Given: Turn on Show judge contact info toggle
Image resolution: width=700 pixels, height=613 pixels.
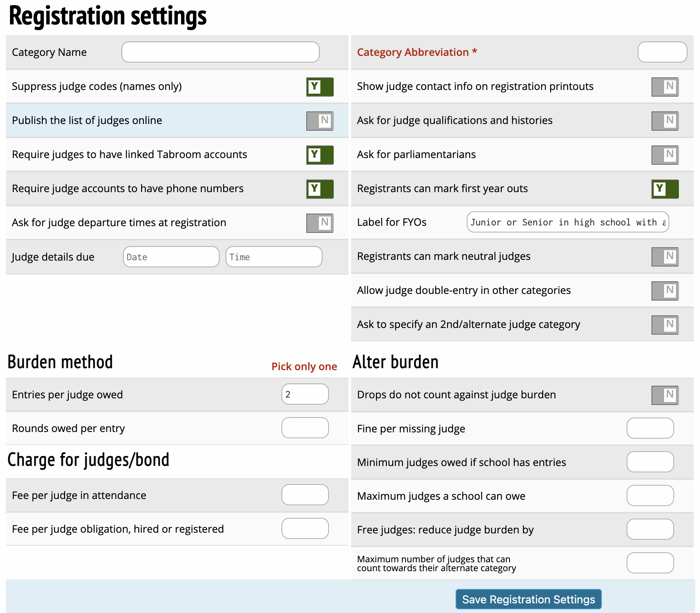Looking at the screenshot, I should point(665,87).
